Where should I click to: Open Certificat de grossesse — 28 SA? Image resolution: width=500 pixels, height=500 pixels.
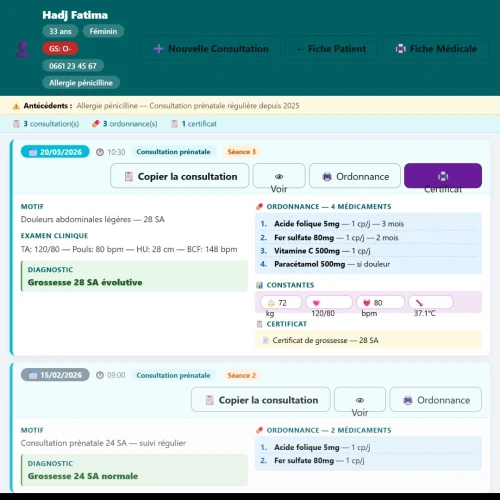(x=368, y=340)
